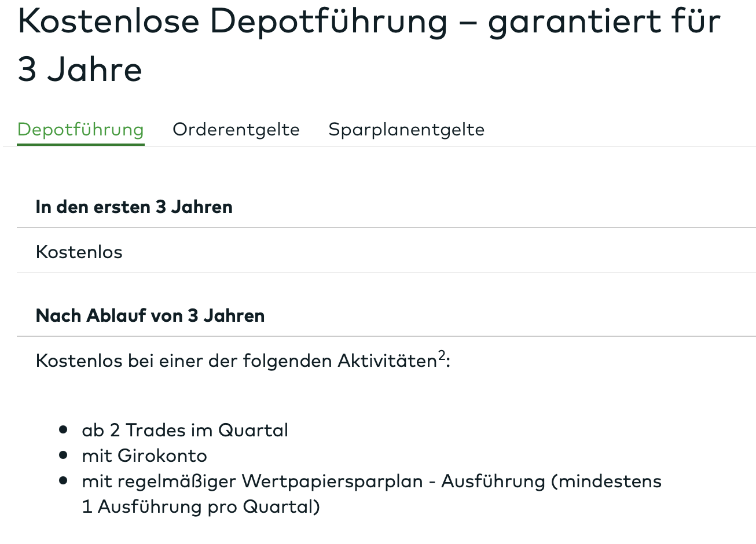The width and height of the screenshot is (756, 544).
Task: Switch to the Orderentgelte tab
Action: tap(236, 129)
